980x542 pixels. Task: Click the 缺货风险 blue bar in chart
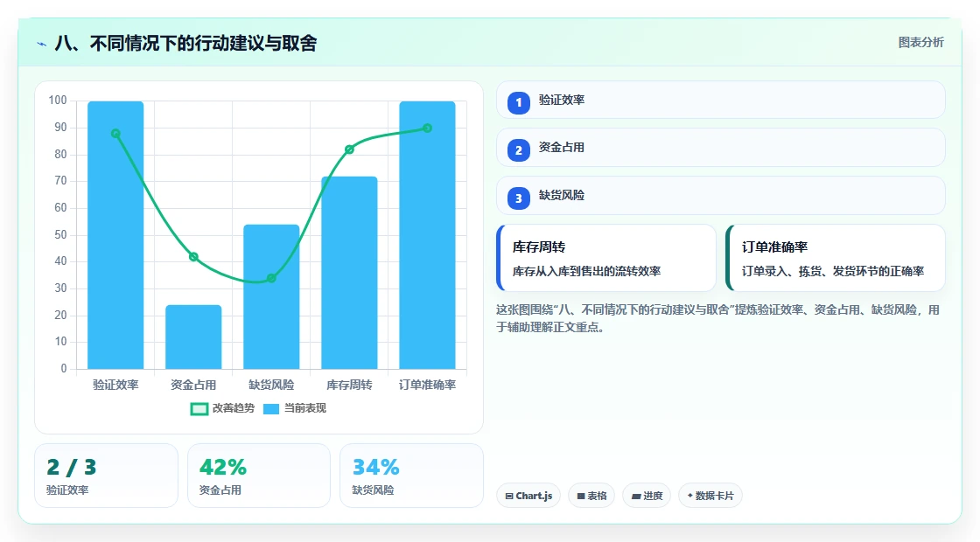(271, 296)
